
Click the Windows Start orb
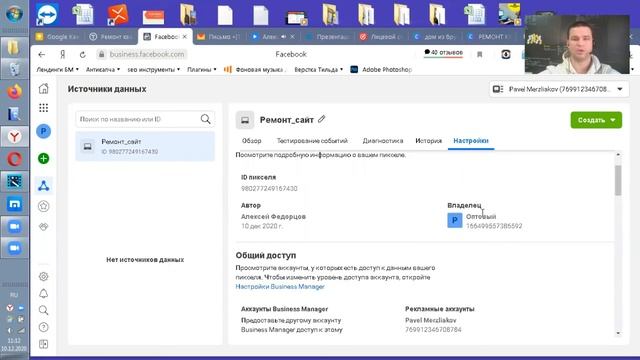point(14,14)
